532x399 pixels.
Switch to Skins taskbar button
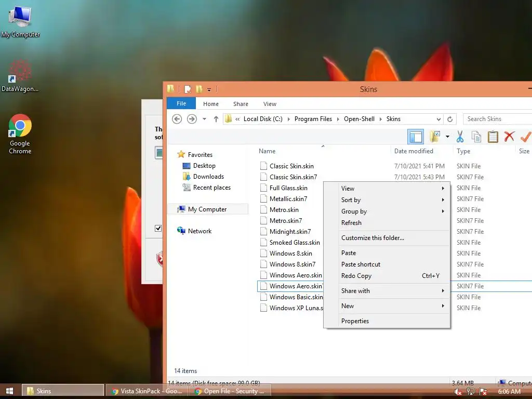pyautogui.click(x=63, y=391)
